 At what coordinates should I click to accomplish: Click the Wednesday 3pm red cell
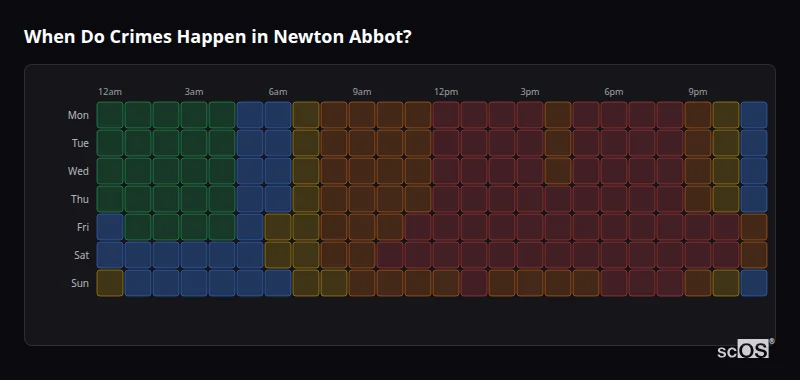[x=530, y=171]
